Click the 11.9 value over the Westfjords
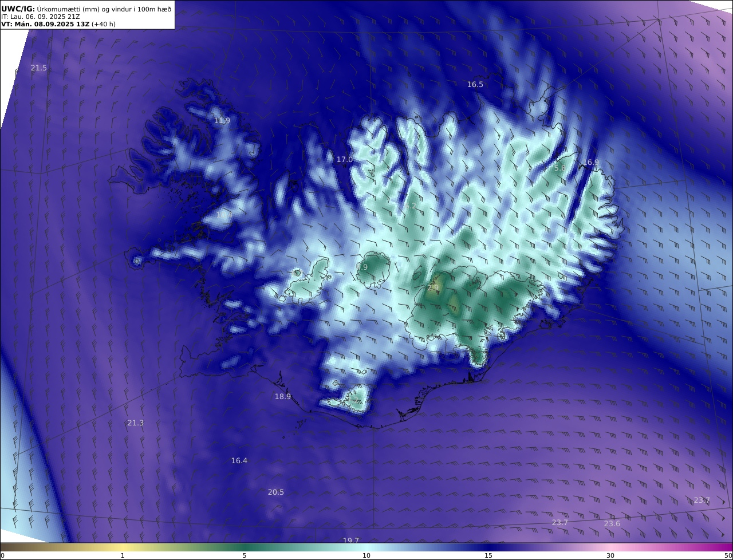Image resolution: width=733 pixels, height=560 pixels. click(x=222, y=121)
